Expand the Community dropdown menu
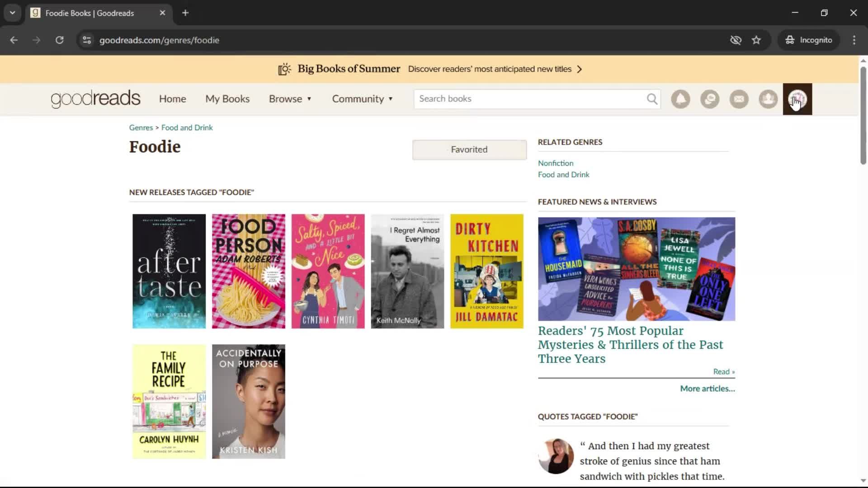Viewport: 868px width, 488px height. pyautogui.click(x=363, y=99)
